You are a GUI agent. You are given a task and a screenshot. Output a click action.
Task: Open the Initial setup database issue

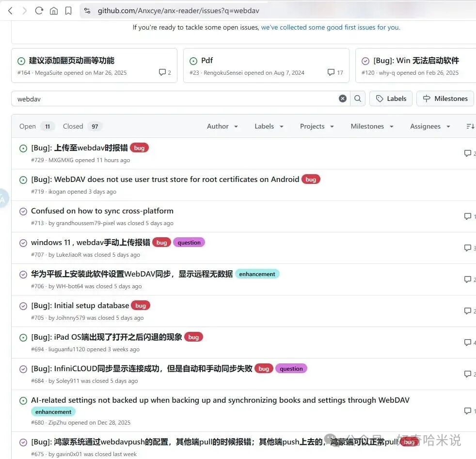tap(80, 306)
